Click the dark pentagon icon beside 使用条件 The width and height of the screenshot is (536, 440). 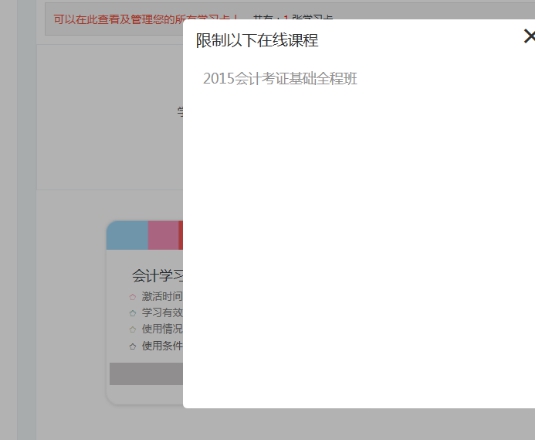[x=133, y=346]
